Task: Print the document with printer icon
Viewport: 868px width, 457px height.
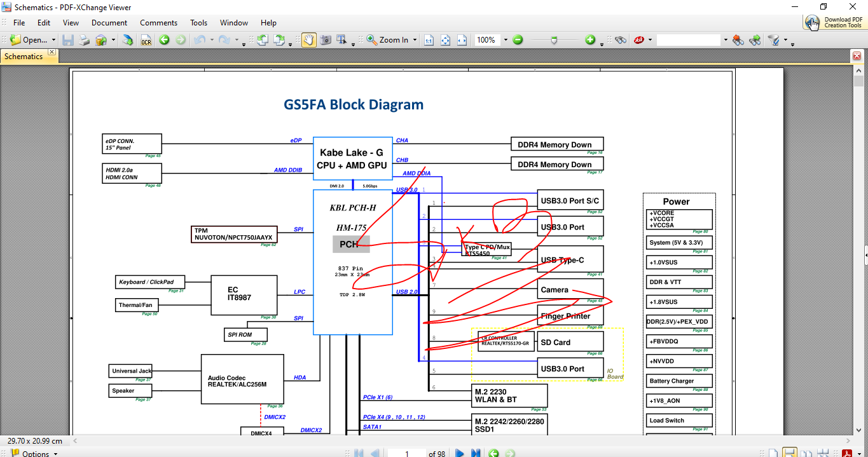Action: [84, 39]
